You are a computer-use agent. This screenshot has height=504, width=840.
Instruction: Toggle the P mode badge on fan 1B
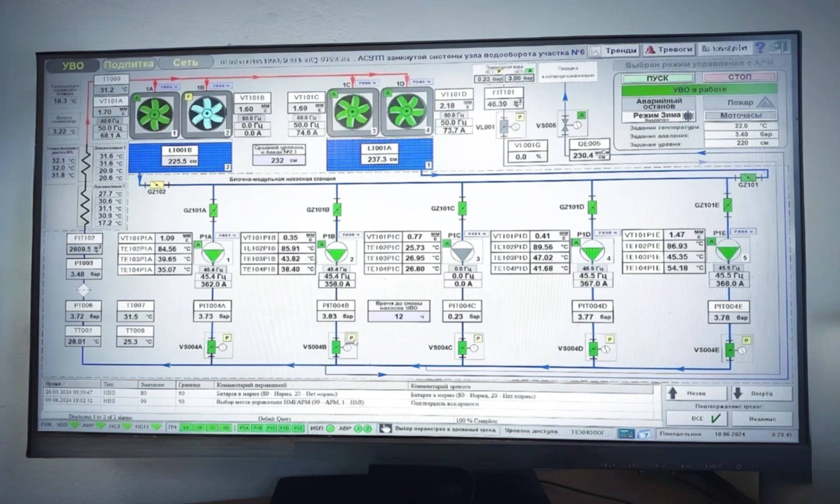click(x=189, y=97)
